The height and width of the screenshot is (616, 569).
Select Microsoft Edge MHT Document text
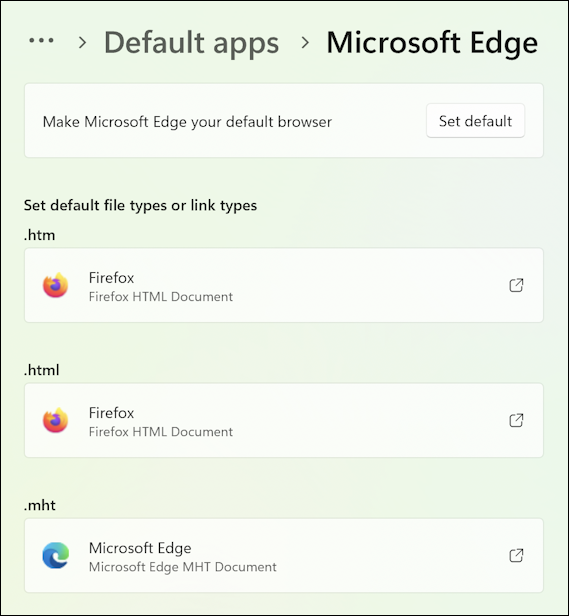(183, 567)
